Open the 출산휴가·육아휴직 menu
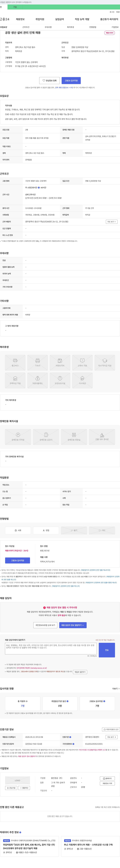This screenshot has width=120, height=868. [109, 19]
